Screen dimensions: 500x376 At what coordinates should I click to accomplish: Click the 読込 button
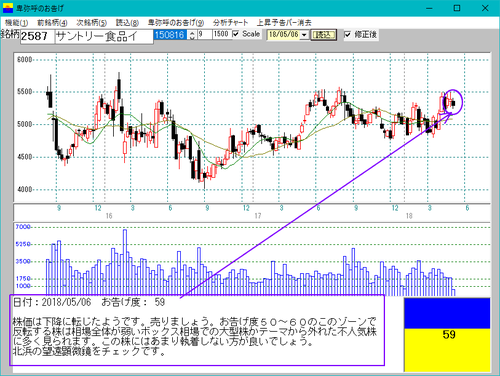click(323, 35)
